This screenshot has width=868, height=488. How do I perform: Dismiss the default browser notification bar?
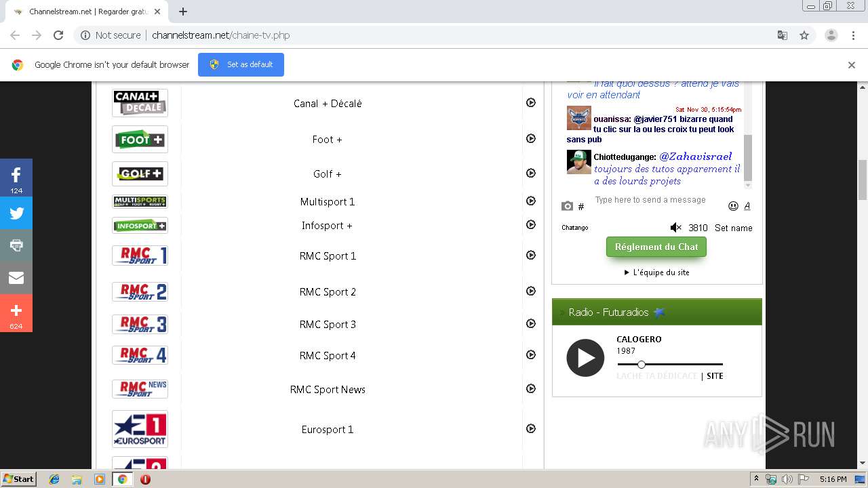point(852,65)
